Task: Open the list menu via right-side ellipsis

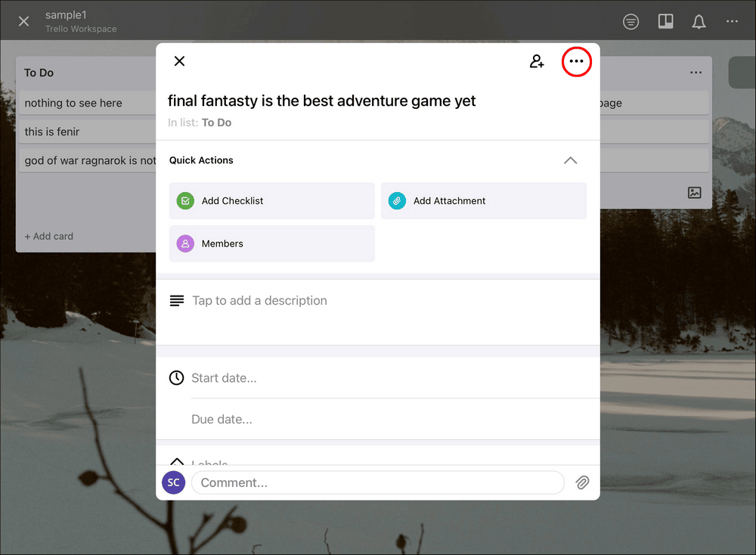Action: [x=696, y=72]
